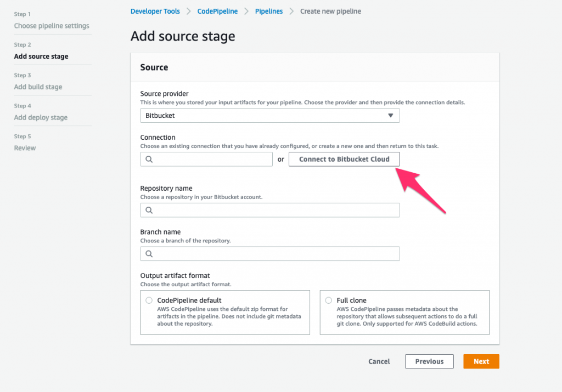
Task: Select the Full clone output format
Action: 328,300
